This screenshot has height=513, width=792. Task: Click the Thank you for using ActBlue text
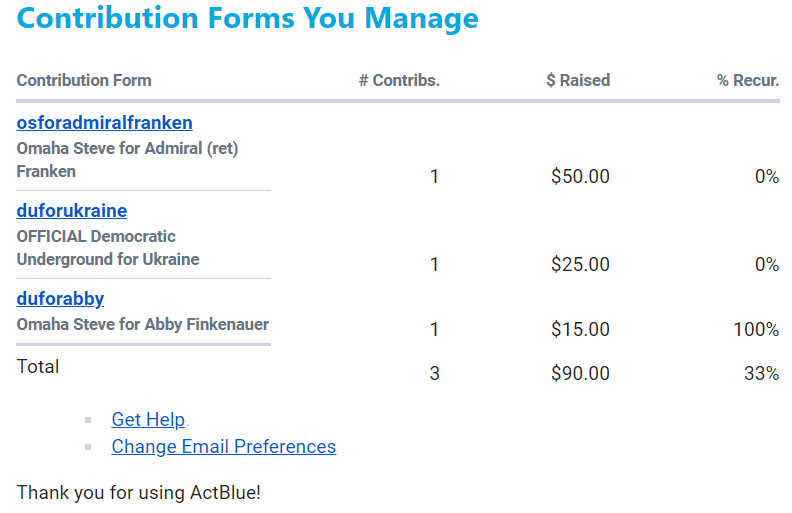point(138,492)
